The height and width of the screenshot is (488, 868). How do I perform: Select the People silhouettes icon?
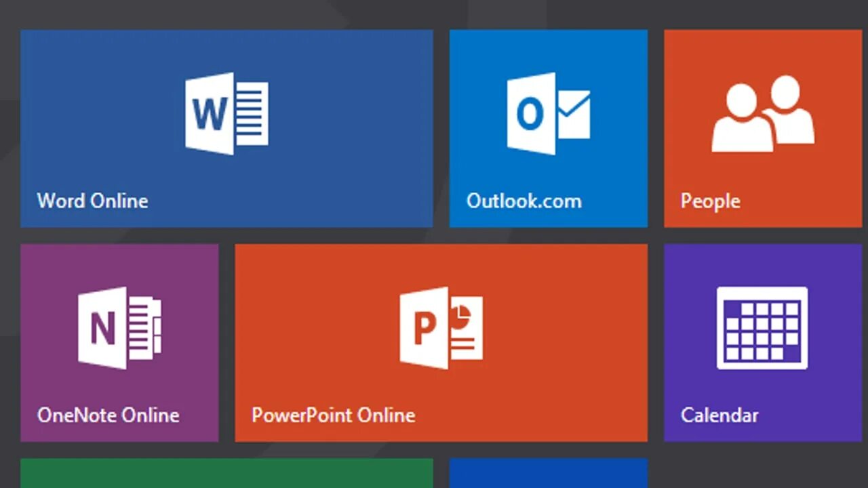(x=763, y=113)
